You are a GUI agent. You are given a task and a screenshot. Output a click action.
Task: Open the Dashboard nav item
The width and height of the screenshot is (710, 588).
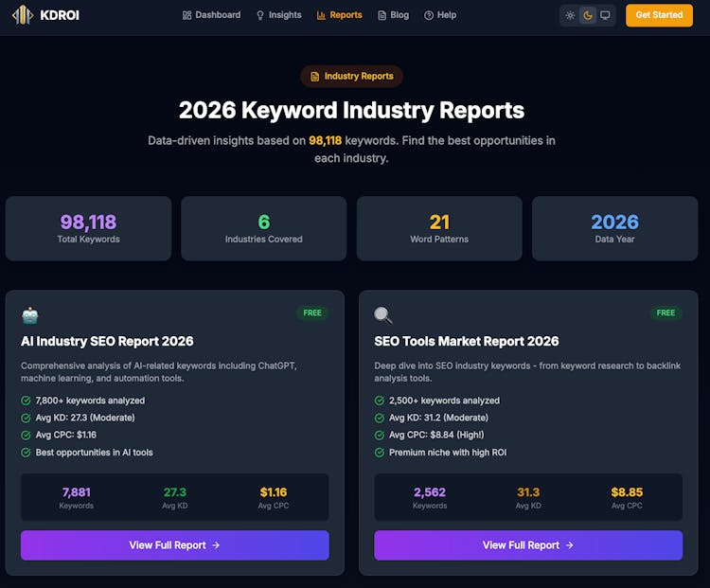tap(211, 15)
